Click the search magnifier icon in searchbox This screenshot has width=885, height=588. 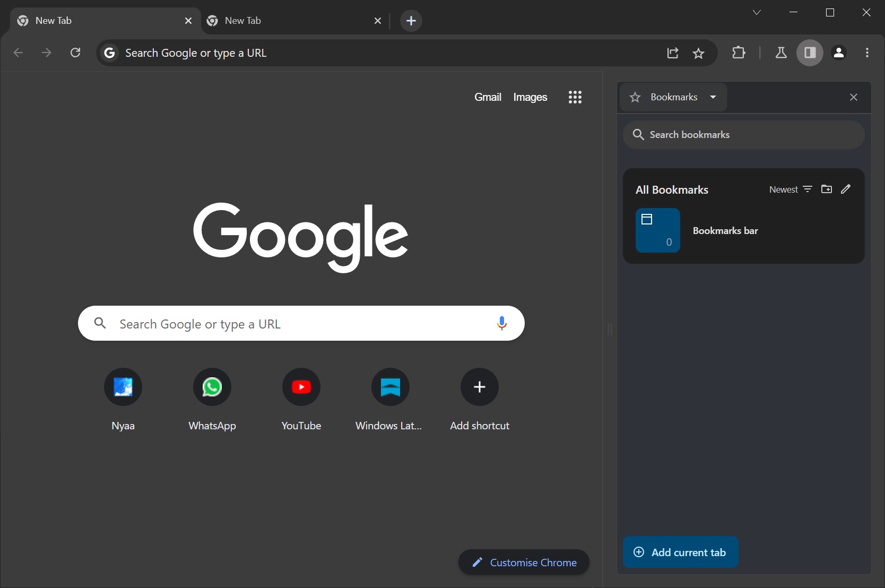[100, 323]
